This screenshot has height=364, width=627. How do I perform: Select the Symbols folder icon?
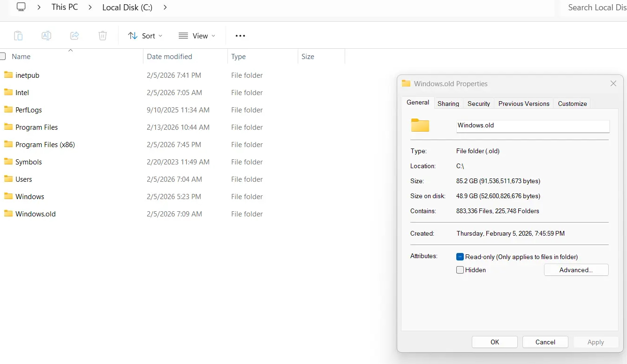pyautogui.click(x=8, y=162)
